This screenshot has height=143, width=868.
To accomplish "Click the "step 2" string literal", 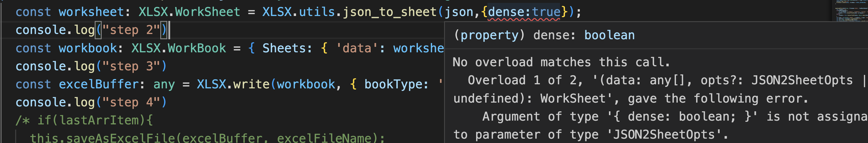I will tap(131, 30).
